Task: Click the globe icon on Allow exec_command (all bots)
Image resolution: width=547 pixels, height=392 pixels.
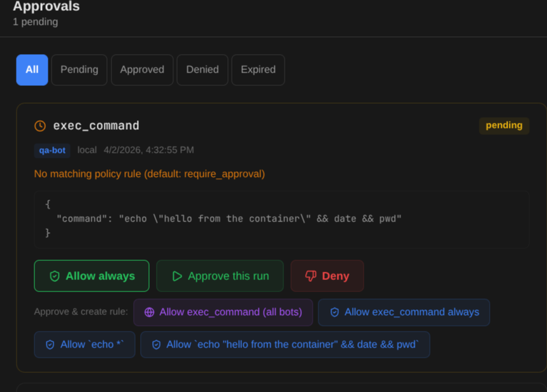Action: (x=150, y=312)
